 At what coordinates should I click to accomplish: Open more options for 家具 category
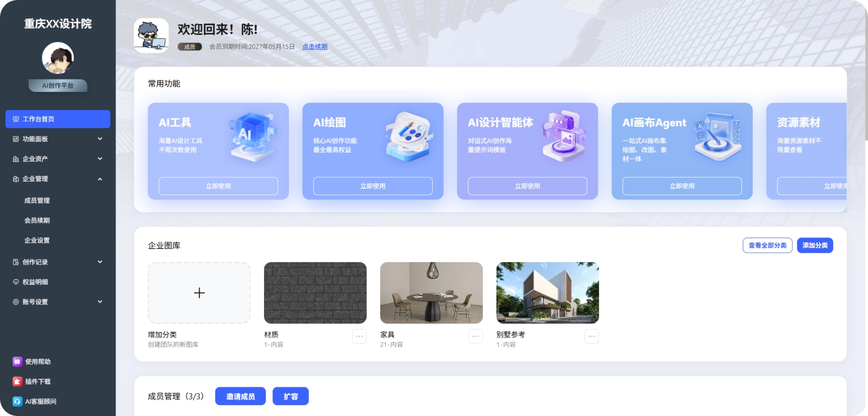(475, 336)
